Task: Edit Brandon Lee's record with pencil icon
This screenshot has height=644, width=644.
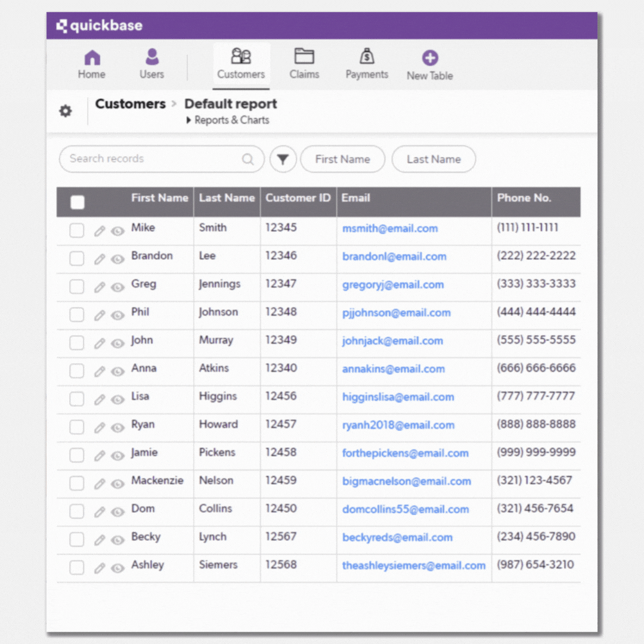Action: point(100,259)
